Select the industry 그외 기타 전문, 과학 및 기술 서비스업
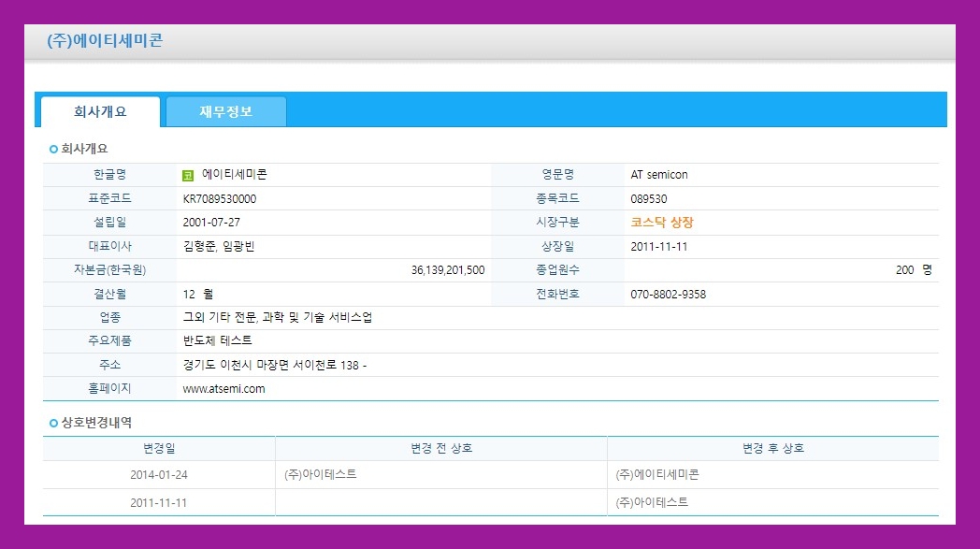This screenshot has width=980, height=549. point(277,317)
